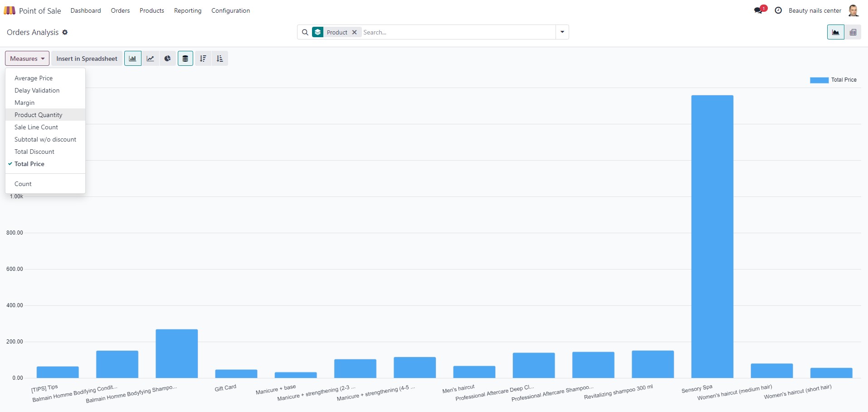The image size is (868, 412).
Task: Switch to line chart view
Action: (x=150, y=59)
